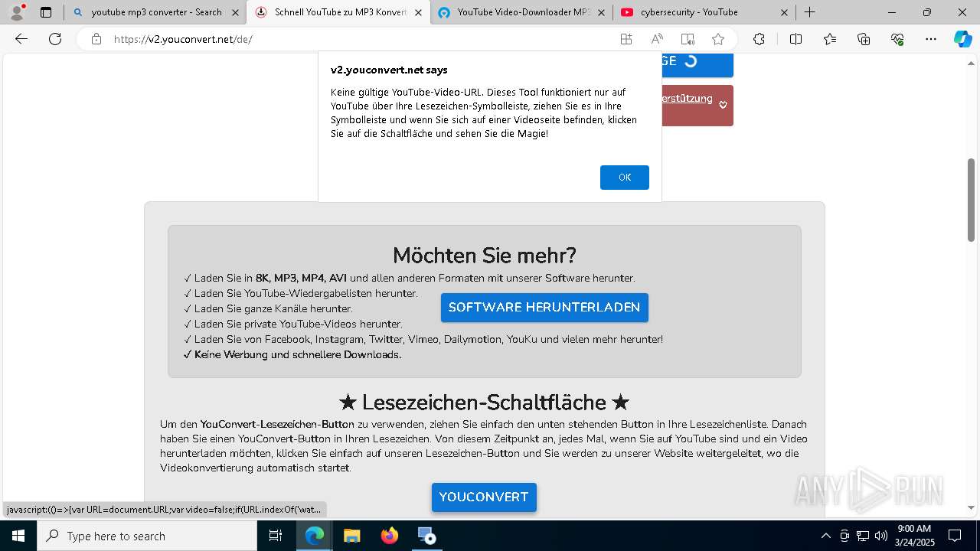The image size is (980, 551).
Task: Open the Windows Start menu
Action: [x=18, y=536]
